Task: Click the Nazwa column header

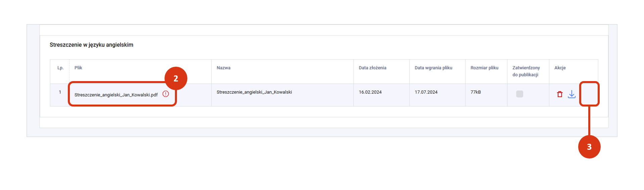Action: tap(223, 68)
